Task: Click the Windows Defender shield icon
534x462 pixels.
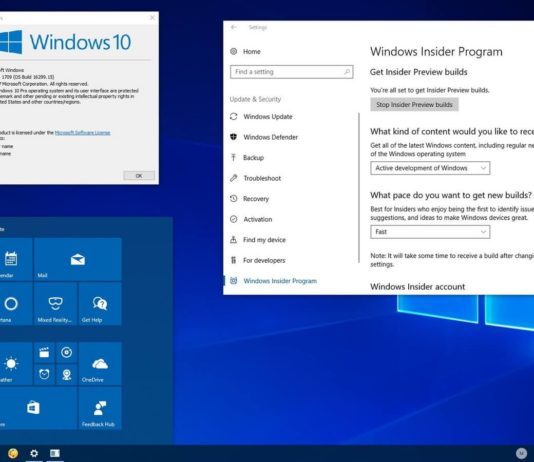Action: (x=234, y=137)
